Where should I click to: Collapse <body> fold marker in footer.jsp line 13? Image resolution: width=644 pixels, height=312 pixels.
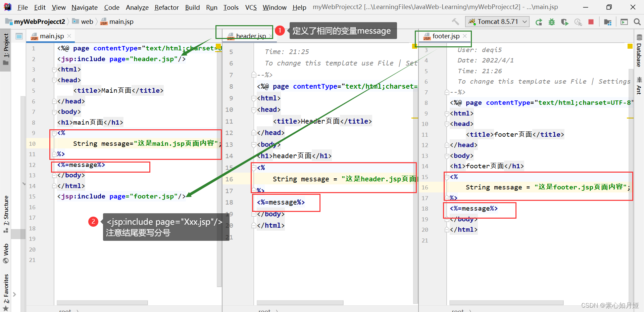click(x=447, y=156)
